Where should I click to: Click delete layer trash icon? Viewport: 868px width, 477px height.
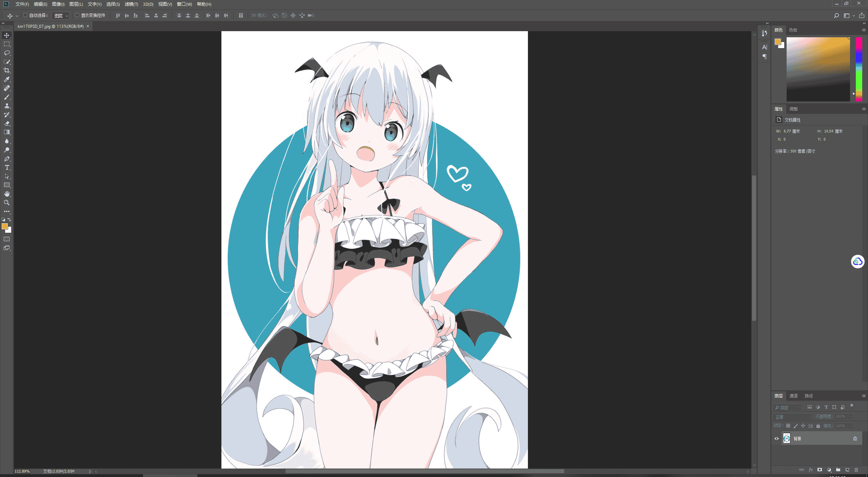pos(856,470)
